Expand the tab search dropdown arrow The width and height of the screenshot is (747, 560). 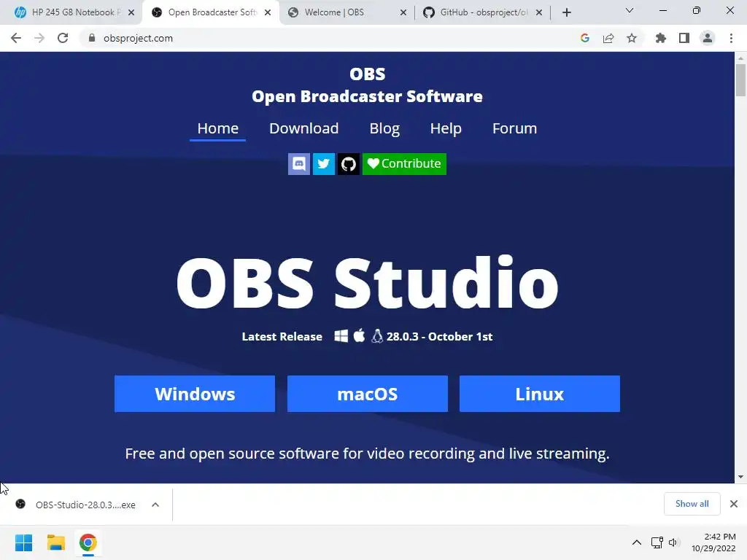coord(630,10)
